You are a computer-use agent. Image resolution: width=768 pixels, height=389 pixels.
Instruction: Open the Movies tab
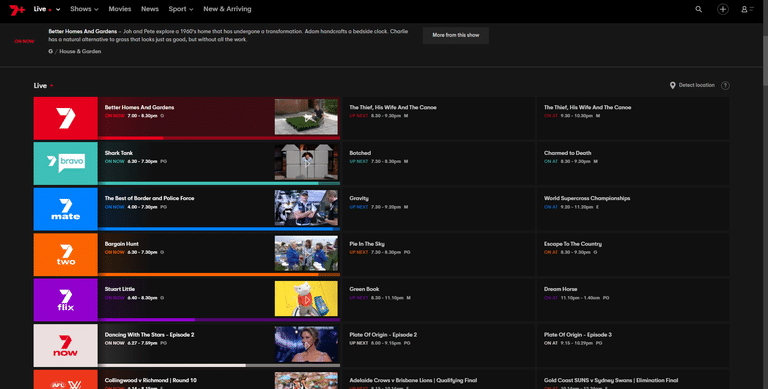(120, 9)
